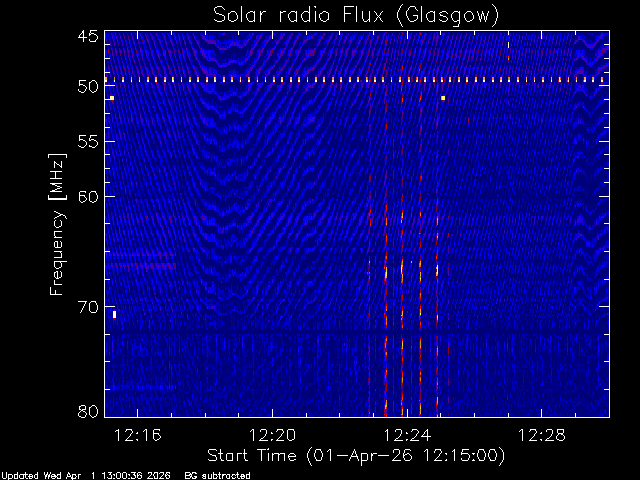Click the 12:28 time tick label

[x=542, y=436]
